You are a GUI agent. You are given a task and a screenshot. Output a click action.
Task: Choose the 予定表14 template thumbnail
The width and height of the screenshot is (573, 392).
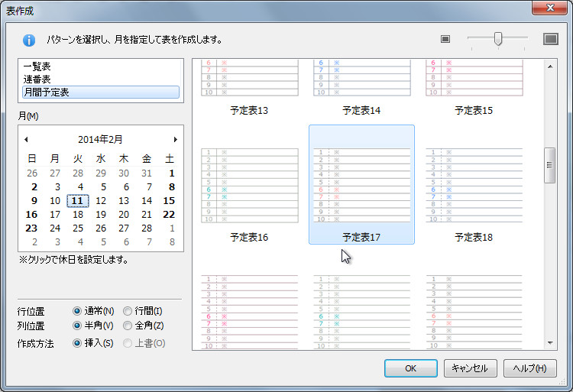[x=362, y=88]
